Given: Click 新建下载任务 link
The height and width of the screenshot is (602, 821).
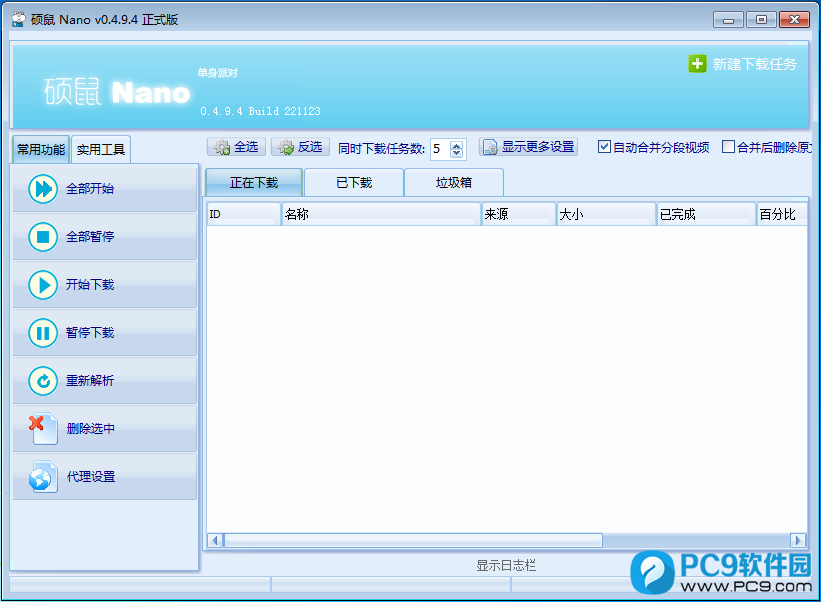Looking at the screenshot, I should tap(755, 64).
